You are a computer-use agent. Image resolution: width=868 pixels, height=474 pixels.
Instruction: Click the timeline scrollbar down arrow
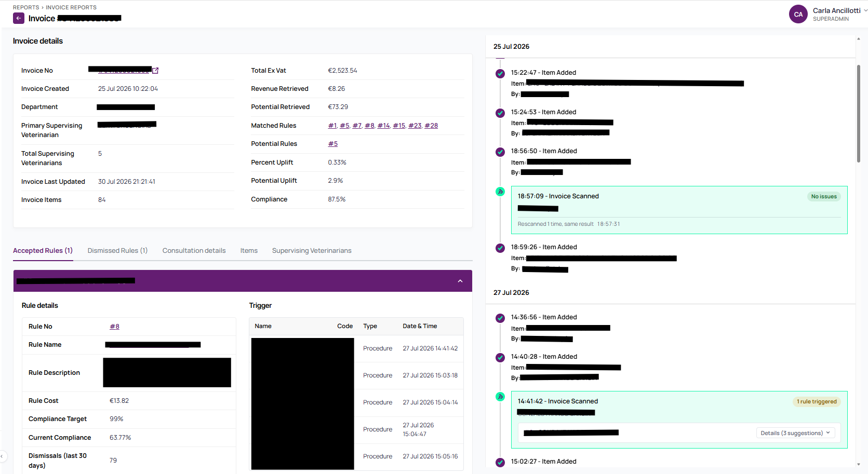click(859, 465)
